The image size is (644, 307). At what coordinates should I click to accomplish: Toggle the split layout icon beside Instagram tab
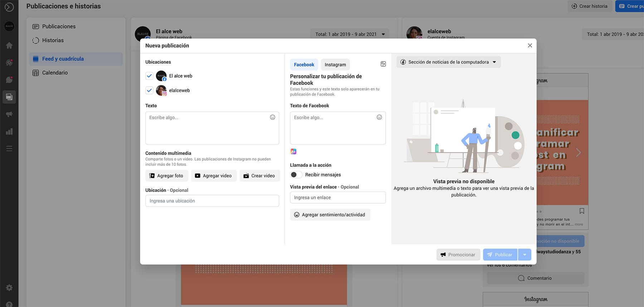coord(383,64)
